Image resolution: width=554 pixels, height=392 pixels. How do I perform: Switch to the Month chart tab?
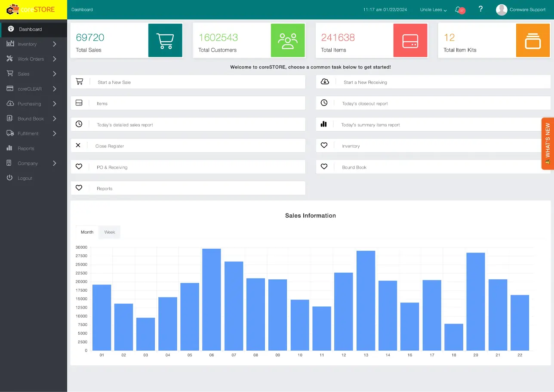click(x=87, y=232)
